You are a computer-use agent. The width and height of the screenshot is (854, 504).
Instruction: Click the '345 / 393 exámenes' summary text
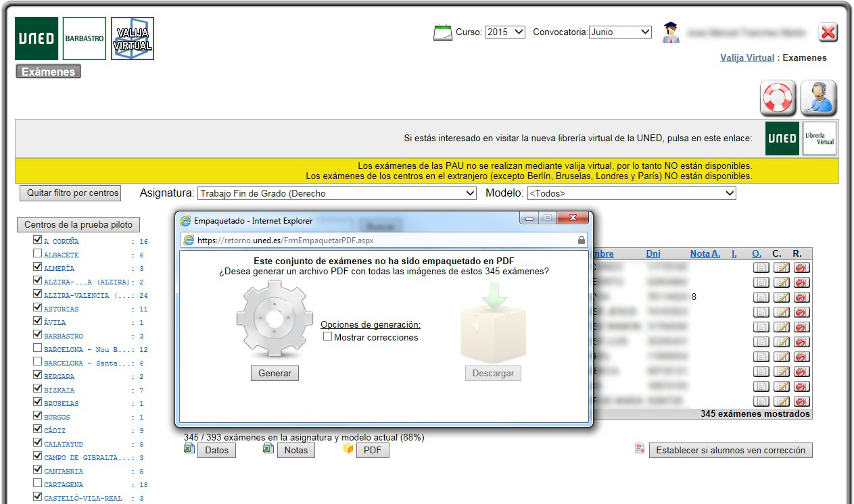304,437
